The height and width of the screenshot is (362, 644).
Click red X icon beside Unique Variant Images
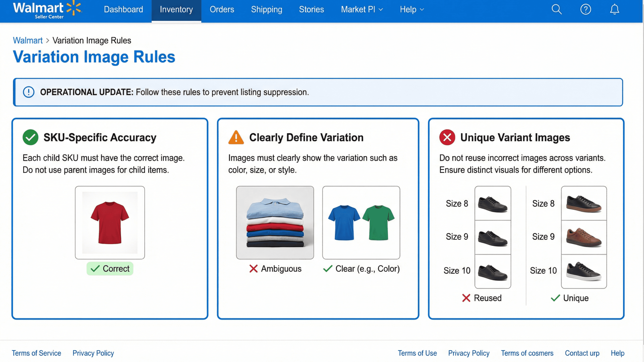click(447, 137)
